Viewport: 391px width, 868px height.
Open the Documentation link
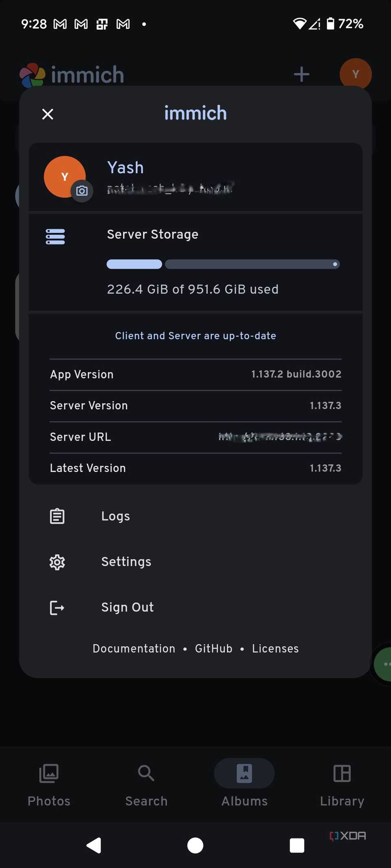tap(134, 649)
